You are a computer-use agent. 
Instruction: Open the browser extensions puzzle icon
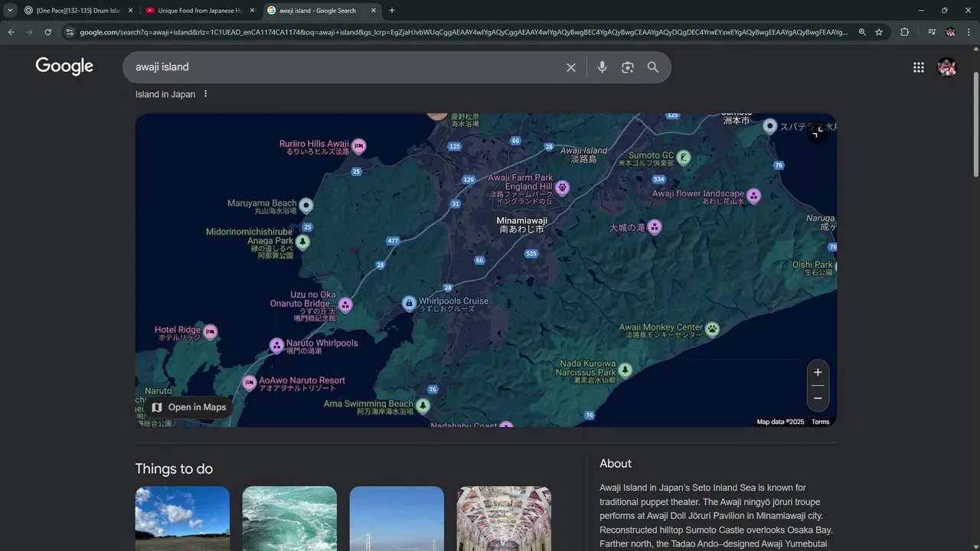904,32
